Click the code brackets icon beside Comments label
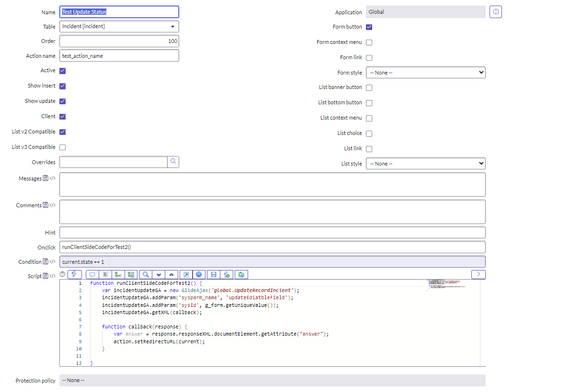The image size is (570, 392). 52,205
